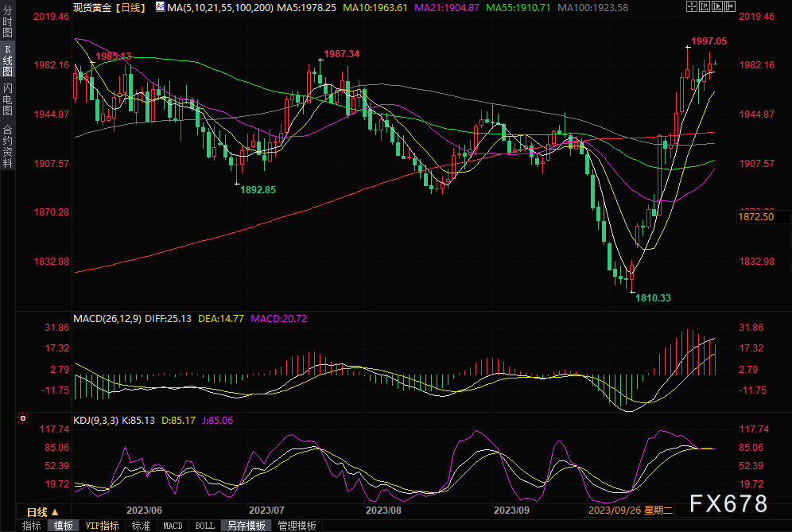This screenshot has height=532, width=792.
Task: Open 合约资料 contract info tab
Action: click(7, 146)
